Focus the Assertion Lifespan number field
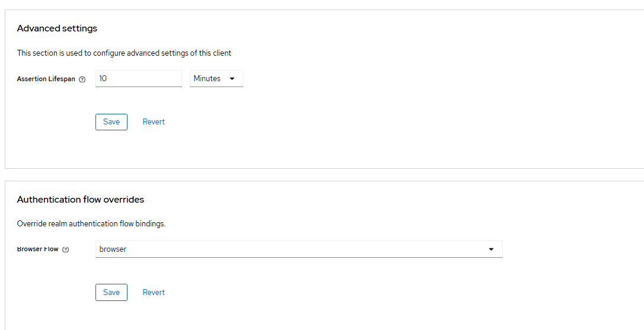Image resolution: width=644 pixels, height=330 pixels. (x=138, y=79)
